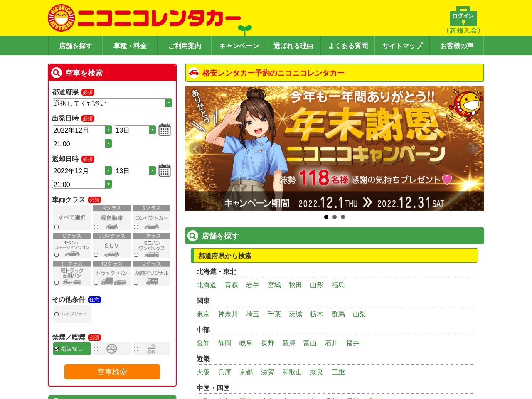Tick the SUV class checkbox
The image size is (532, 399).
point(96,255)
